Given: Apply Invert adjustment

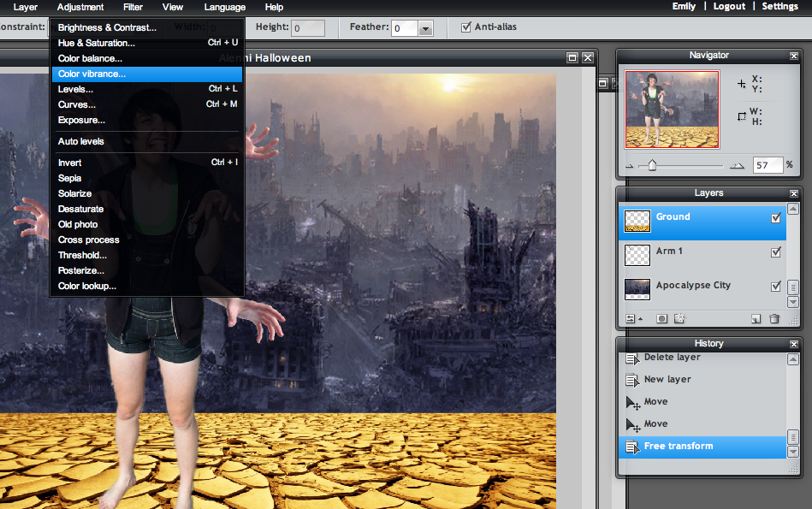Looking at the screenshot, I should (x=147, y=163).
